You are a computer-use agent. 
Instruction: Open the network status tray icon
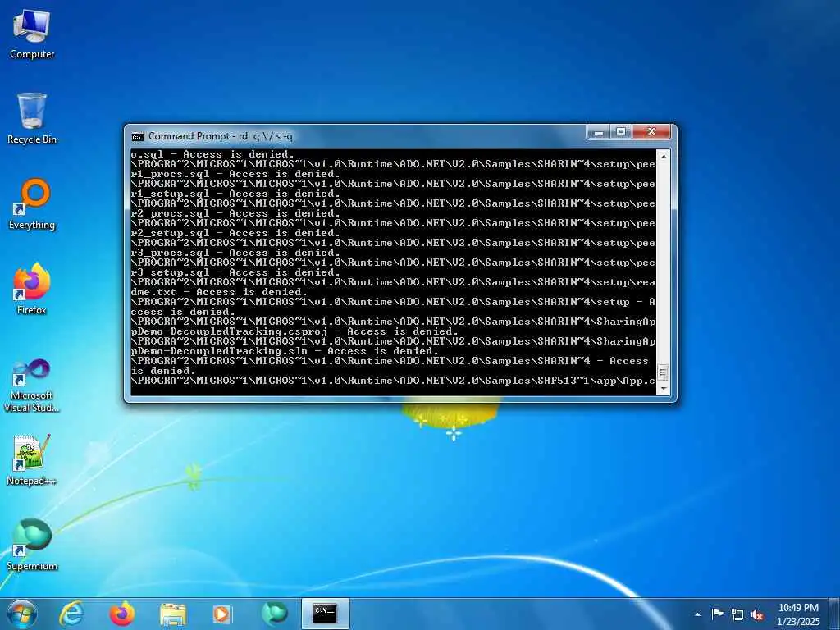[x=737, y=614]
